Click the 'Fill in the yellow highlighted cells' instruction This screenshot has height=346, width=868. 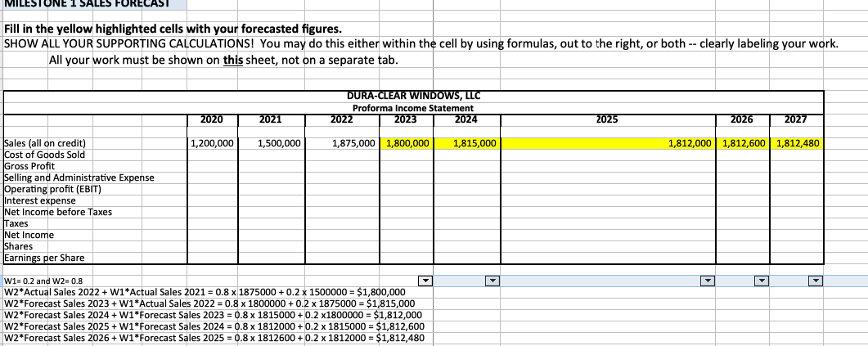point(173,29)
